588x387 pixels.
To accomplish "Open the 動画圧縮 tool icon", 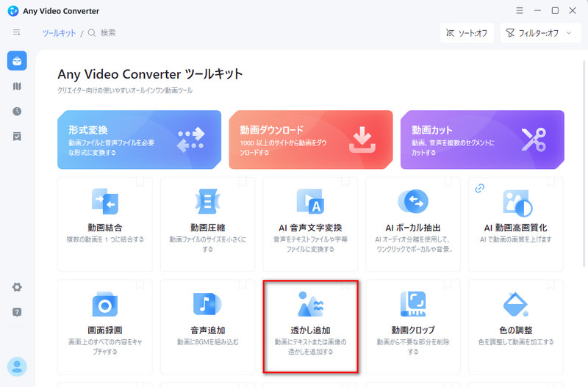I will pyautogui.click(x=208, y=201).
